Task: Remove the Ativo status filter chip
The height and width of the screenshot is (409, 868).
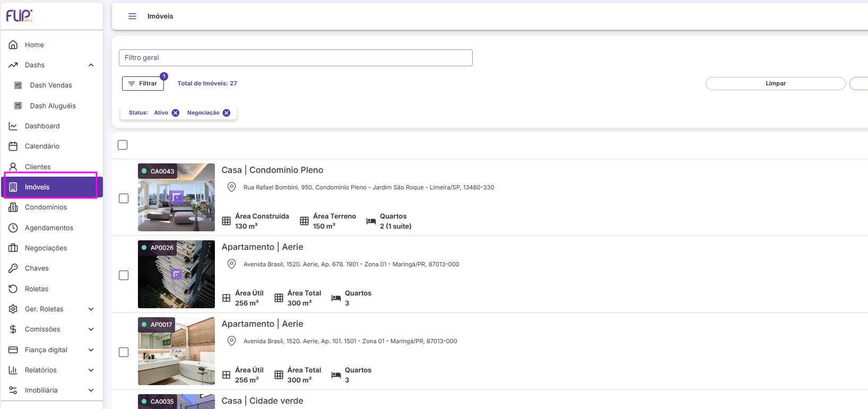Action: point(176,113)
